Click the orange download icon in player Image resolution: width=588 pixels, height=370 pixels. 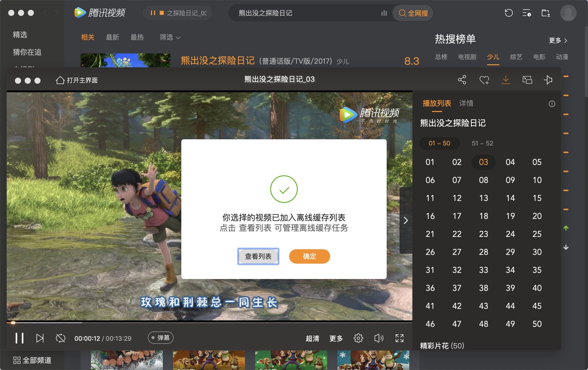point(506,80)
